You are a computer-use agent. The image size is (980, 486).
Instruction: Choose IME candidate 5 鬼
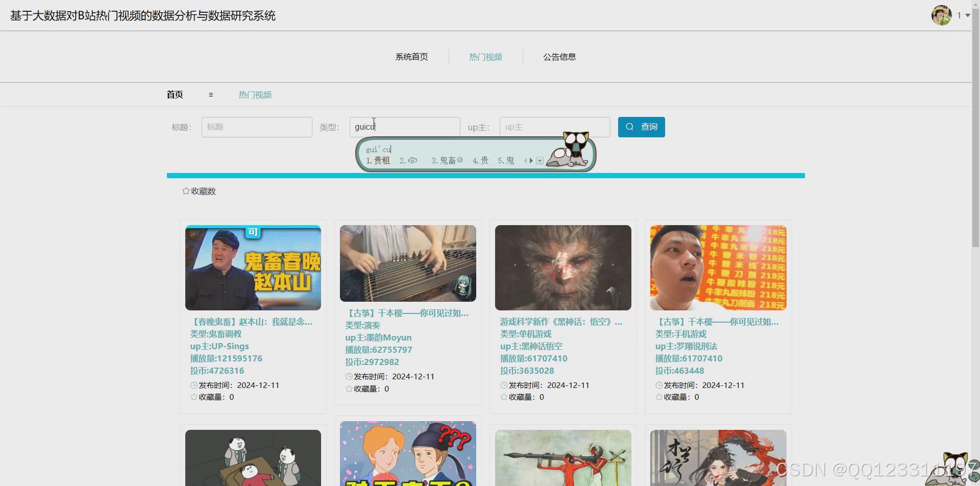[506, 160]
